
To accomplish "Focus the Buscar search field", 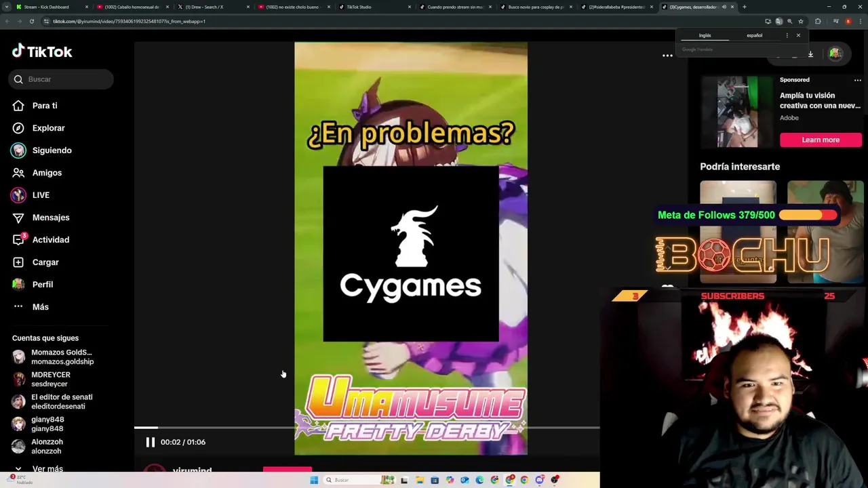I will coord(61,79).
